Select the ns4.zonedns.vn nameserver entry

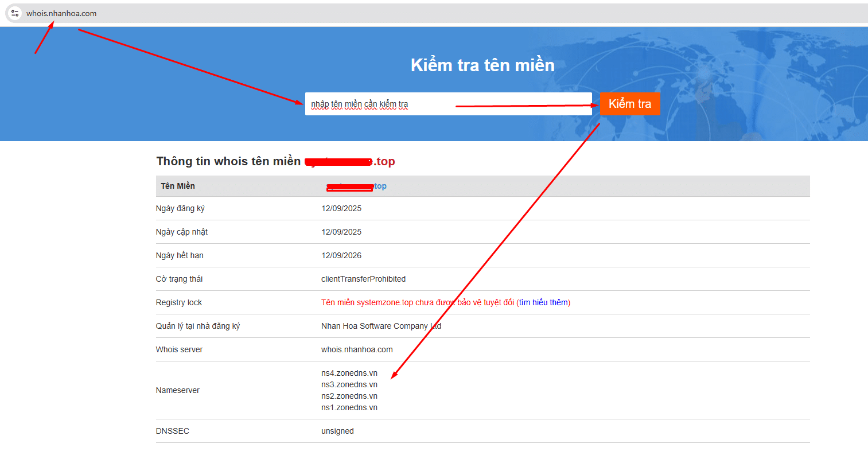[349, 373]
